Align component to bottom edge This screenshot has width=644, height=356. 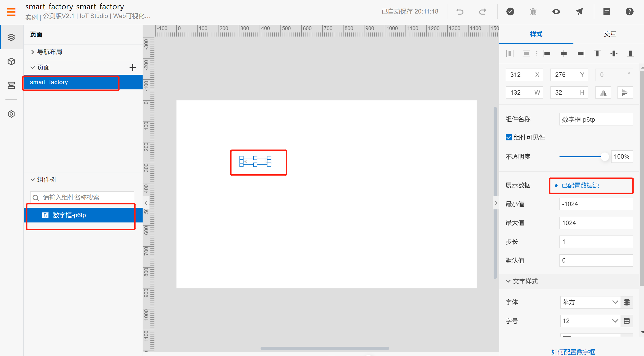(630, 53)
